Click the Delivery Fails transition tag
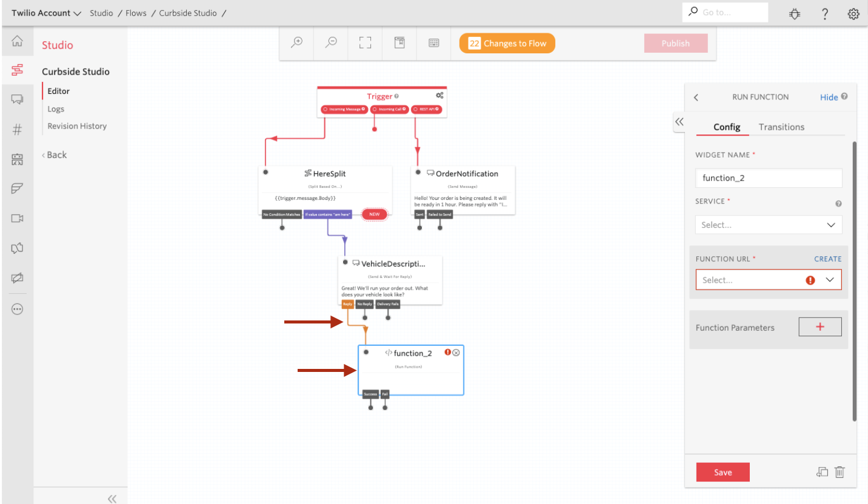This screenshot has height=504, width=868. pyautogui.click(x=388, y=304)
